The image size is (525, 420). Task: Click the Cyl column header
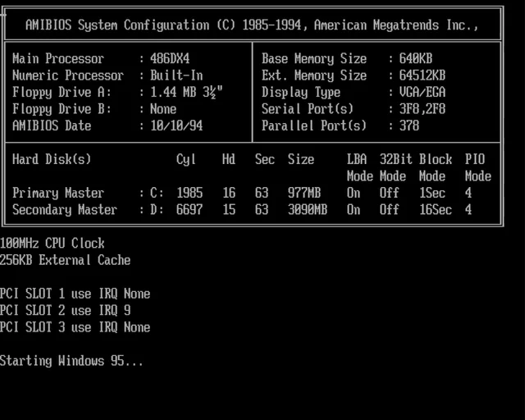click(x=186, y=160)
